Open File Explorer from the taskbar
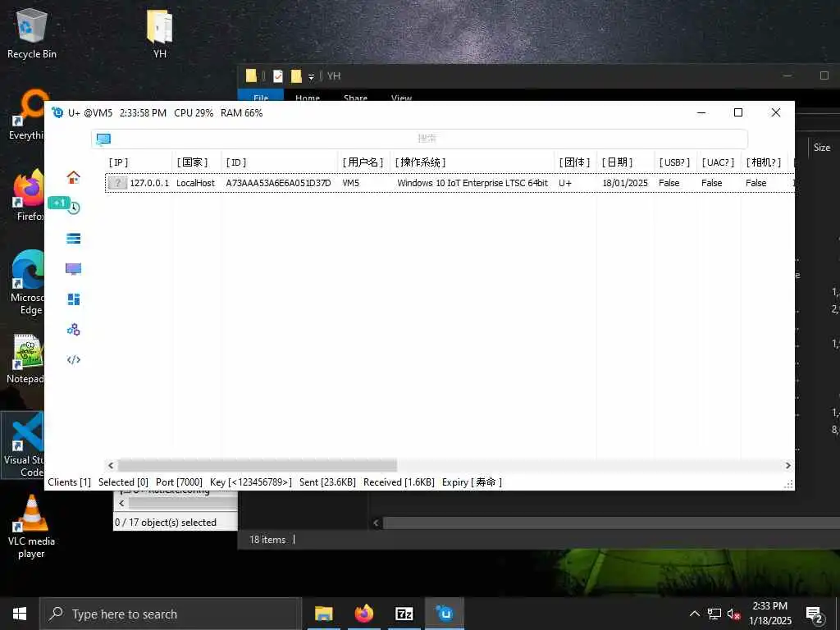The width and height of the screenshot is (840, 630). 323,614
